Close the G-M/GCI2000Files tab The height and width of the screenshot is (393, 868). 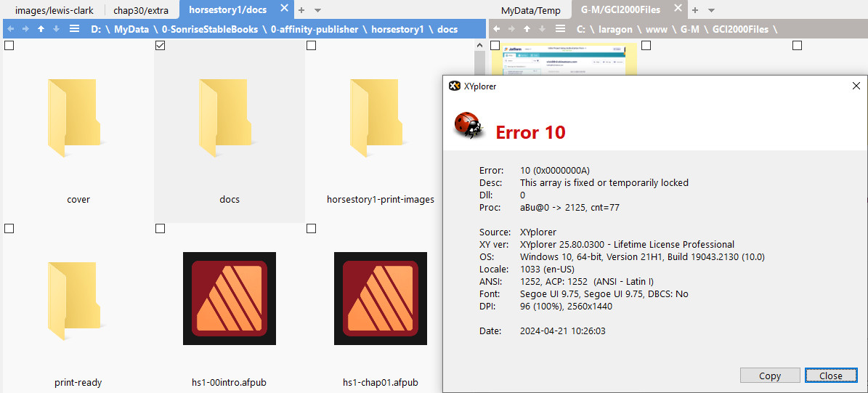pos(678,8)
